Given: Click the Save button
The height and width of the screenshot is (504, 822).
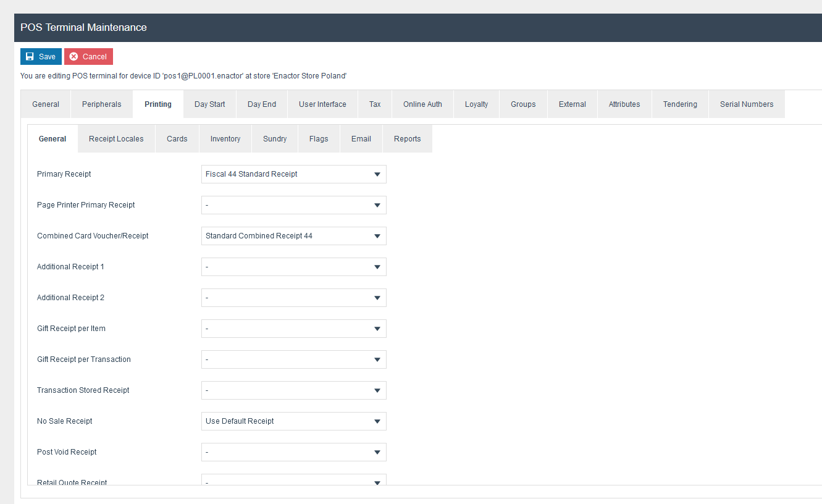Looking at the screenshot, I should point(41,56).
